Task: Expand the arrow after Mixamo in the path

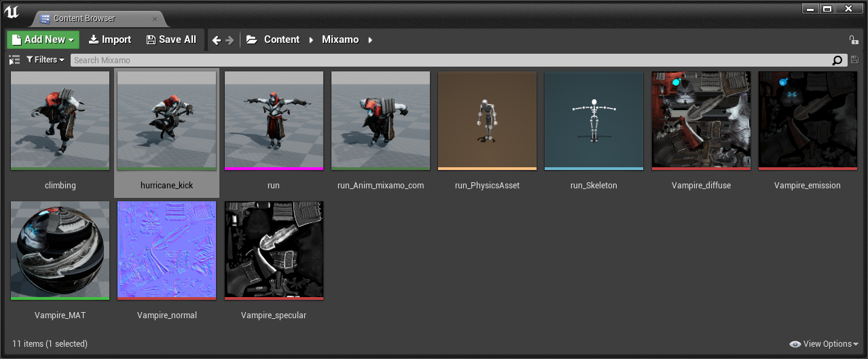Action: (370, 40)
